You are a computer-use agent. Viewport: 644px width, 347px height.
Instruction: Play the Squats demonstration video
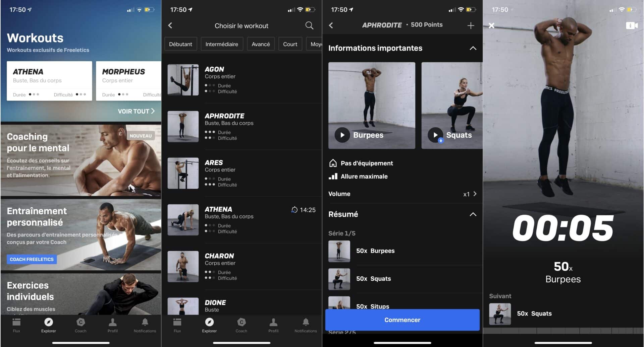[x=435, y=135]
